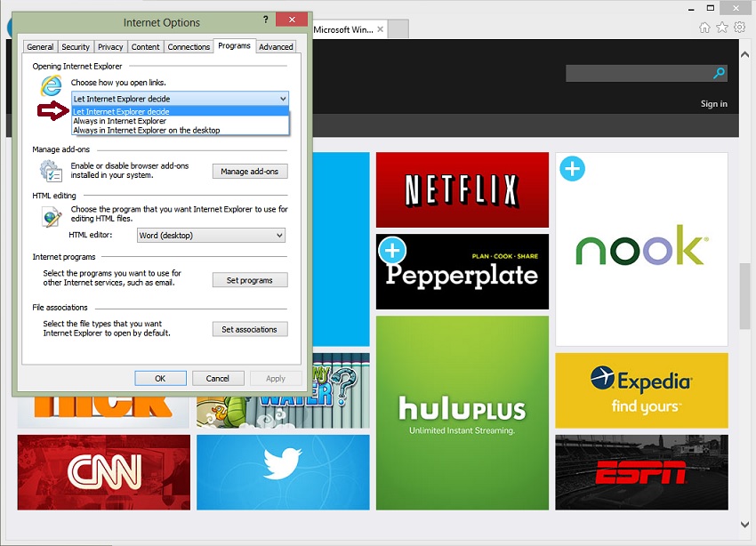Click the webpage search input field
Screen dimensions: 756x546
point(639,73)
